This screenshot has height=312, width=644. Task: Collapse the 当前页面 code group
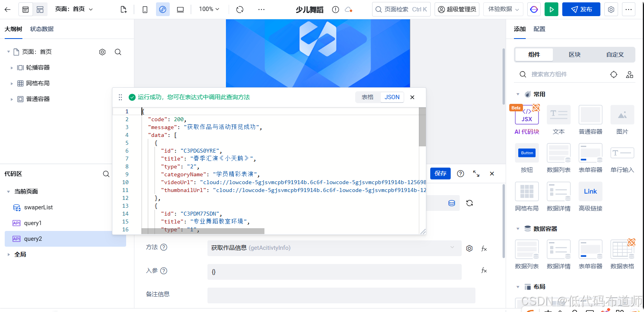coord(9,192)
